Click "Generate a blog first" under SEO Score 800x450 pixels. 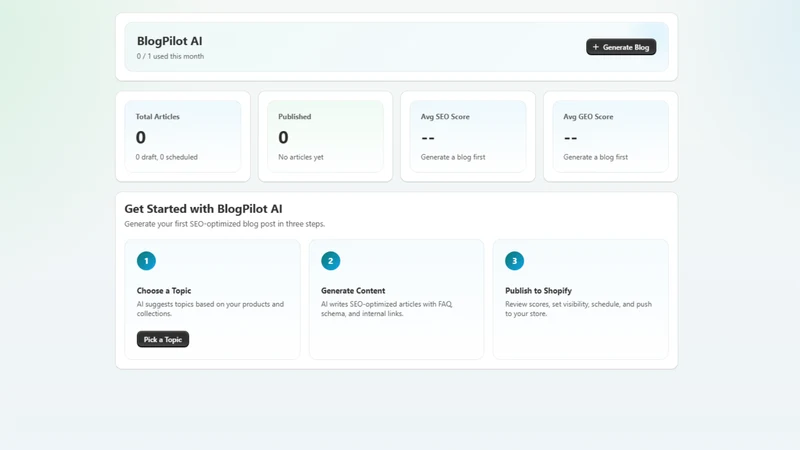tap(453, 157)
